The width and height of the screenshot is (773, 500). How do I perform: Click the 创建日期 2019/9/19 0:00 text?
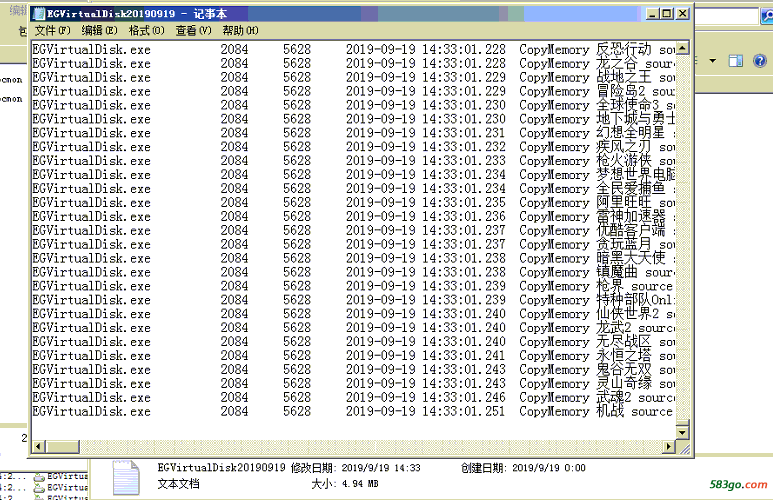[x=523, y=468]
